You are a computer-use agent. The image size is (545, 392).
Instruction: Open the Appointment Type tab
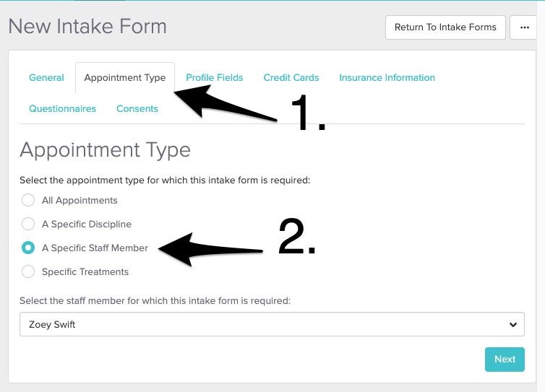point(125,77)
